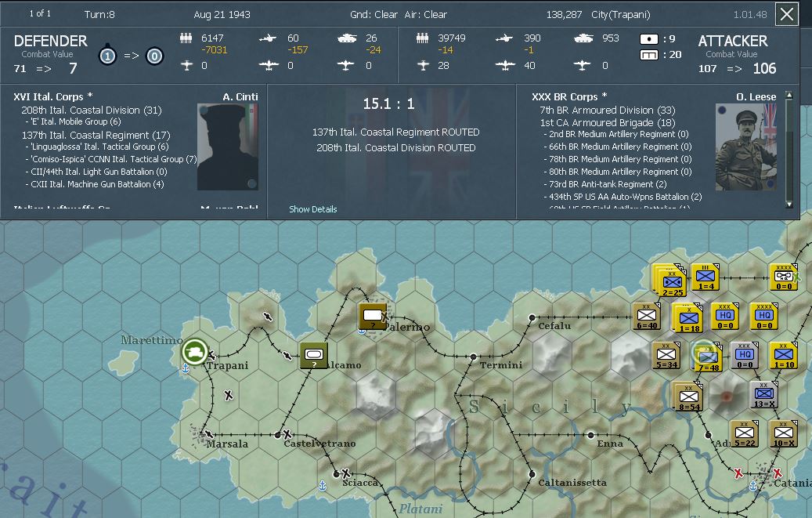Select the unit counter labeled 1=4
This screenshot has height=518, width=812.
[x=706, y=277]
